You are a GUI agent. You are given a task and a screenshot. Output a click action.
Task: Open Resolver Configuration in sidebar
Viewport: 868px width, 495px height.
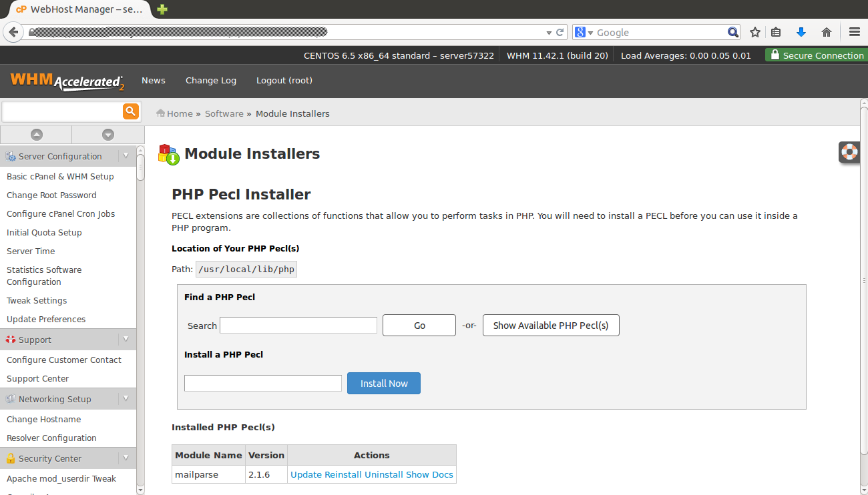(51, 438)
